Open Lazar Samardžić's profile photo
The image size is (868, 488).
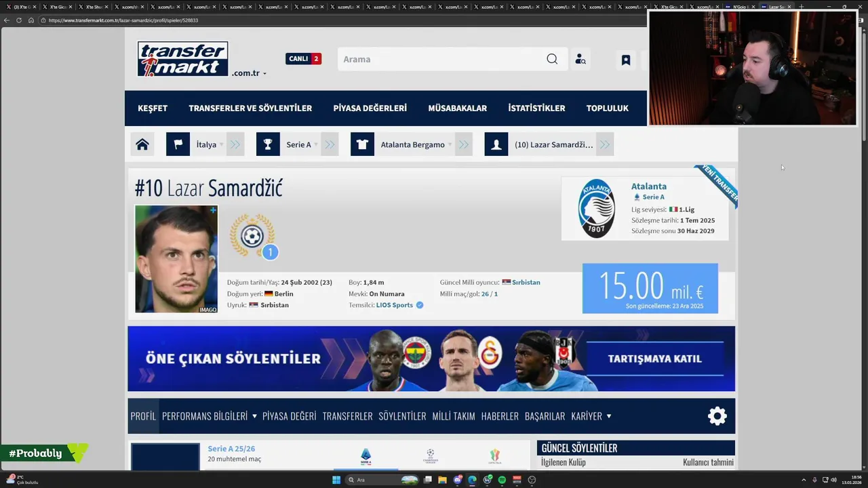176,259
